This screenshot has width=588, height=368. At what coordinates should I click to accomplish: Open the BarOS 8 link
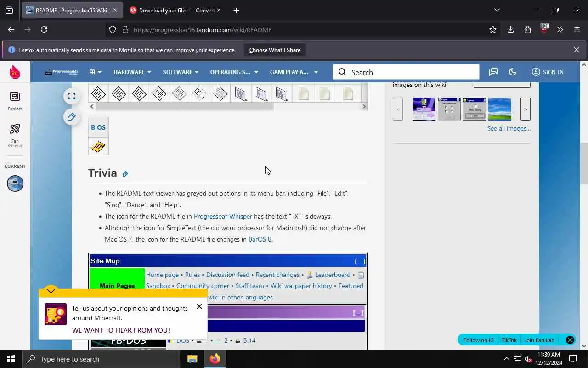pos(260,239)
